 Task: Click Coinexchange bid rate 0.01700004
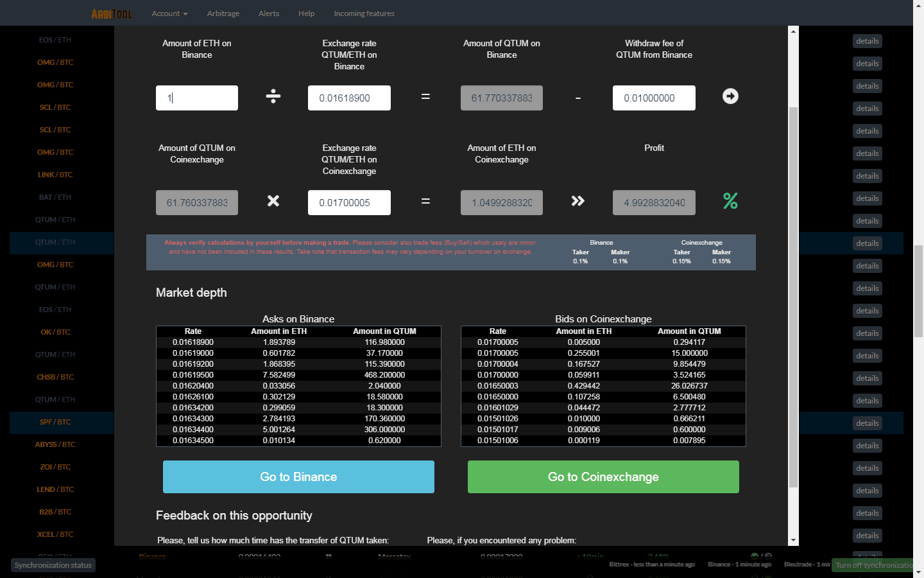pyautogui.click(x=498, y=364)
